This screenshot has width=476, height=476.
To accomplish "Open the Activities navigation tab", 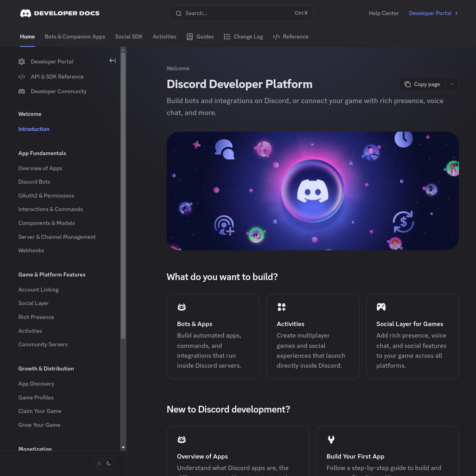I will click(164, 36).
